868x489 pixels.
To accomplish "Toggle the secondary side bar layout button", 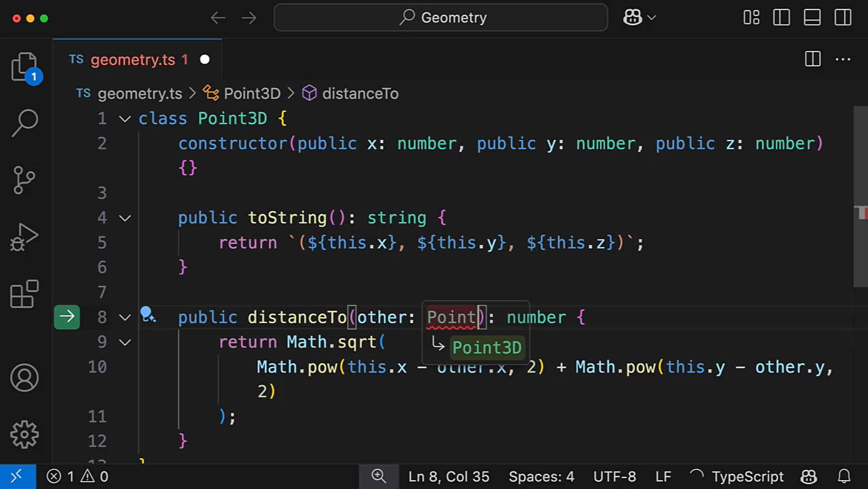I will coord(843,18).
